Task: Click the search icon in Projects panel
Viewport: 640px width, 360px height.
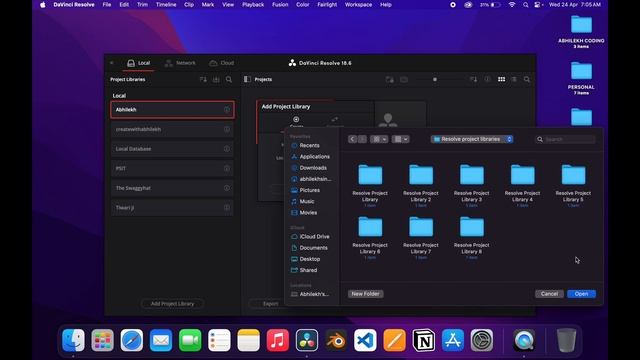Action: [527, 79]
